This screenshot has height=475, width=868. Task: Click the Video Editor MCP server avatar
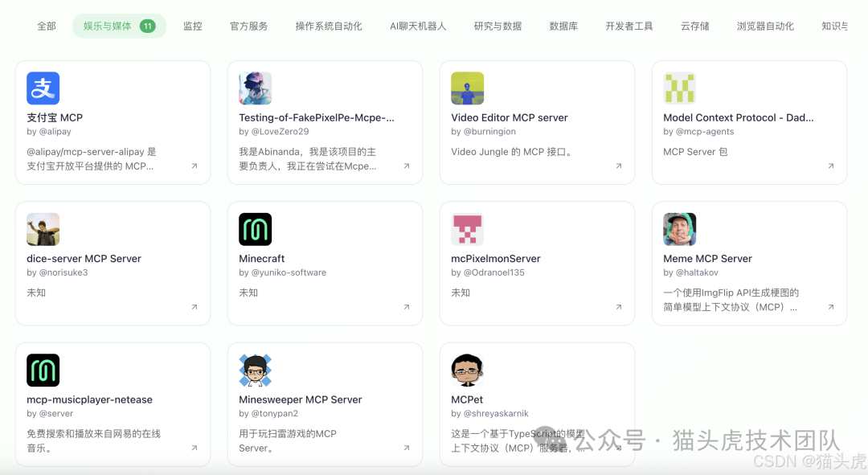tap(467, 88)
